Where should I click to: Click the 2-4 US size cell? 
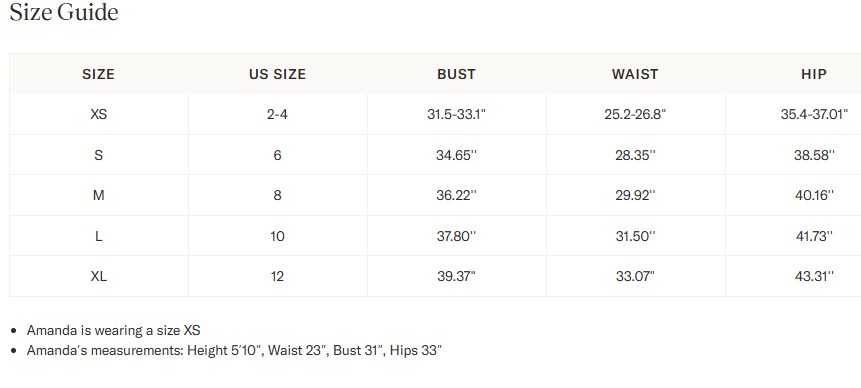(x=277, y=114)
